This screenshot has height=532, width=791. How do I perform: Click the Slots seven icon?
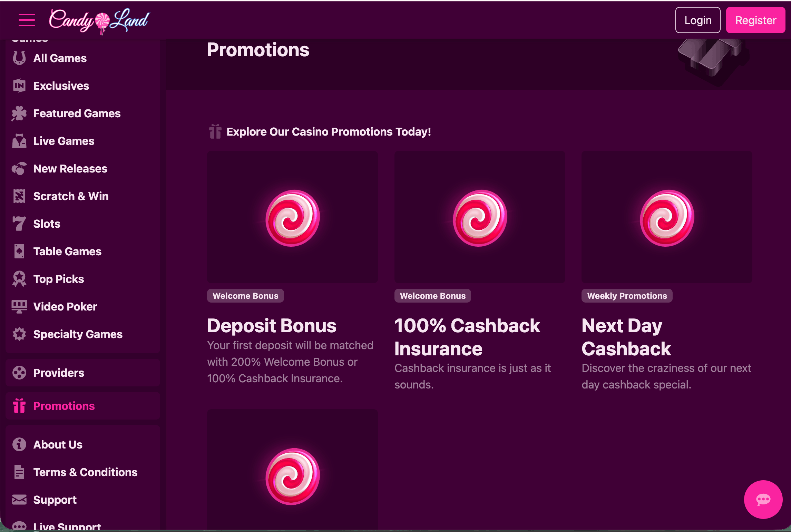point(19,224)
